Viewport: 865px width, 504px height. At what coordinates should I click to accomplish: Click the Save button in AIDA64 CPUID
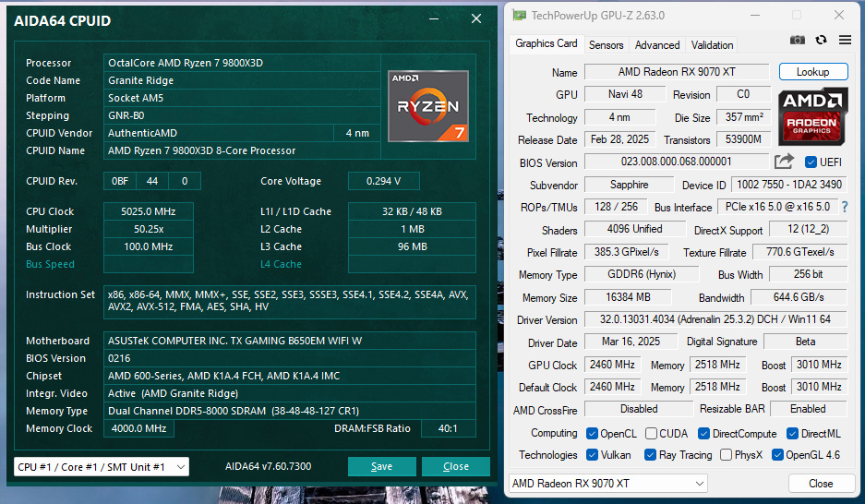tap(382, 466)
